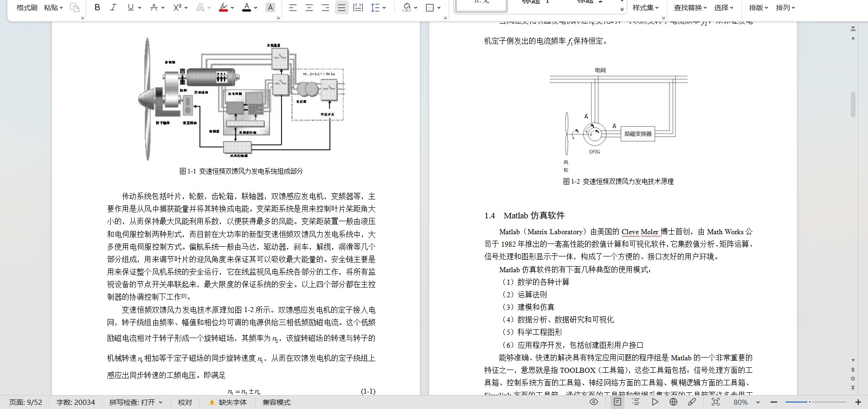This screenshot has height=409, width=868.
Task: Click the 格式刷 format painter button
Action: [x=27, y=7]
